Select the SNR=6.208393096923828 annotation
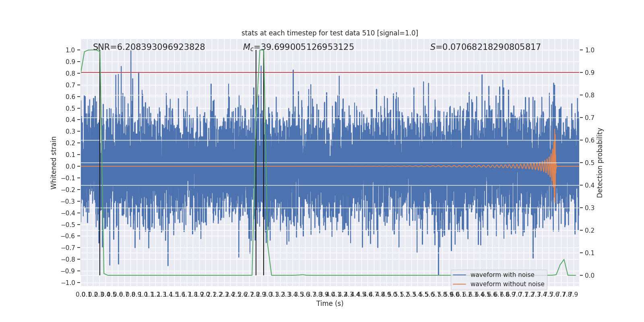The image size is (644, 322). coord(149,47)
